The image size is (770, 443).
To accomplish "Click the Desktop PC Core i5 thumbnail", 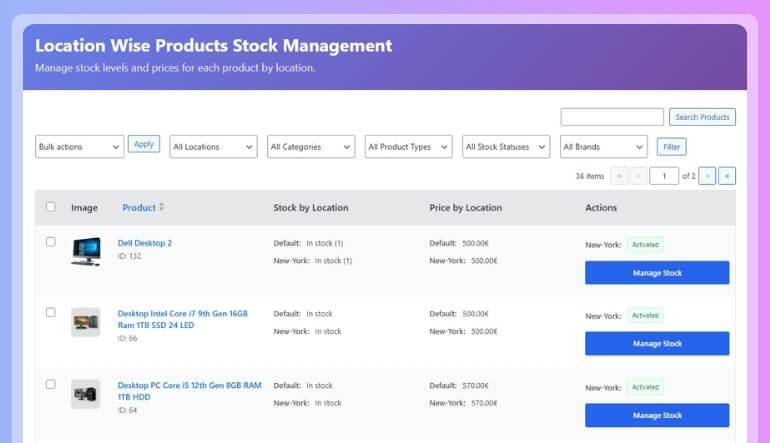I will [x=86, y=394].
